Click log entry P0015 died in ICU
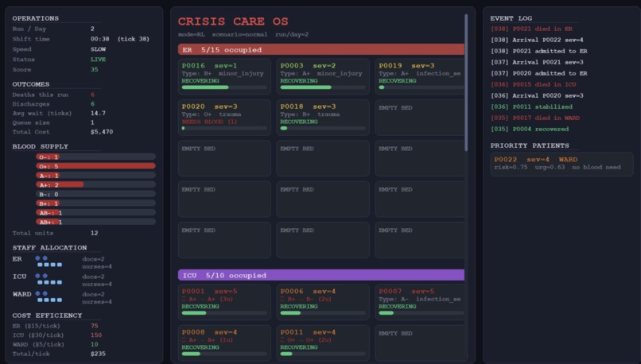 [534, 84]
